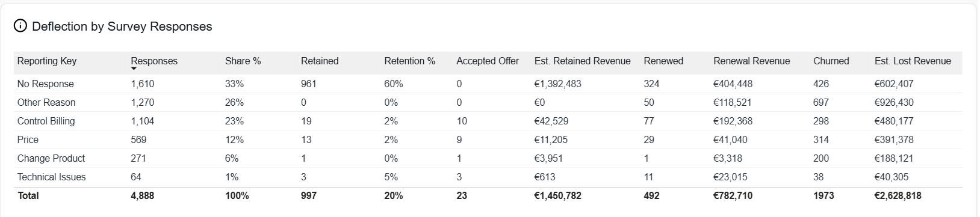This screenshot has width=980, height=217.
Task: Click the Total row's lost revenue value
Action: point(898,195)
